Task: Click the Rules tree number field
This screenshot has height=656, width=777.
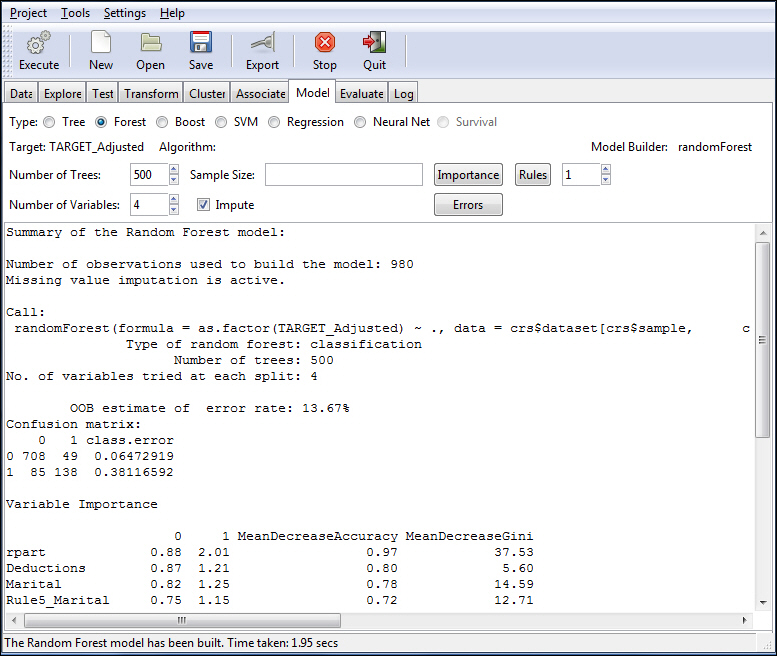Action: coord(581,175)
